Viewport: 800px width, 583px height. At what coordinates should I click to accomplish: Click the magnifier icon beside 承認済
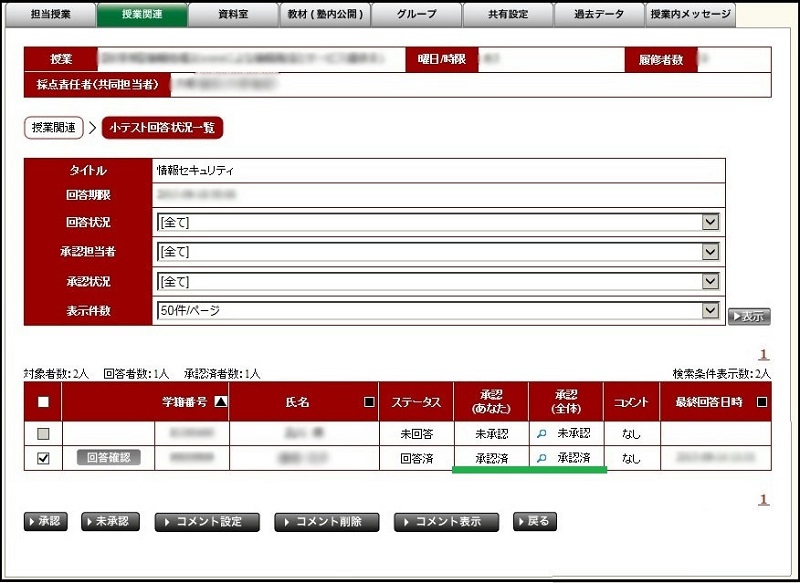[x=541, y=458]
